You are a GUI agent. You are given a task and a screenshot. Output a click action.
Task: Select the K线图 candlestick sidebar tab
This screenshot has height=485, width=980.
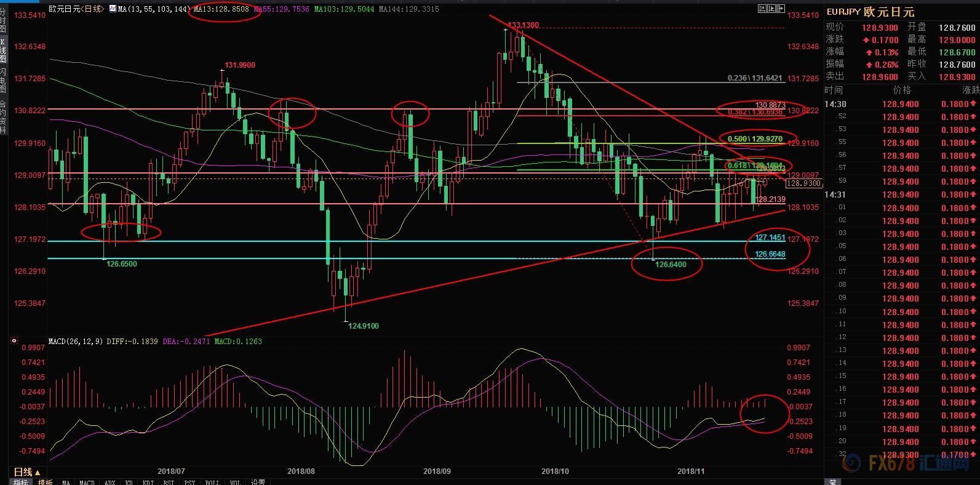point(3,50)
